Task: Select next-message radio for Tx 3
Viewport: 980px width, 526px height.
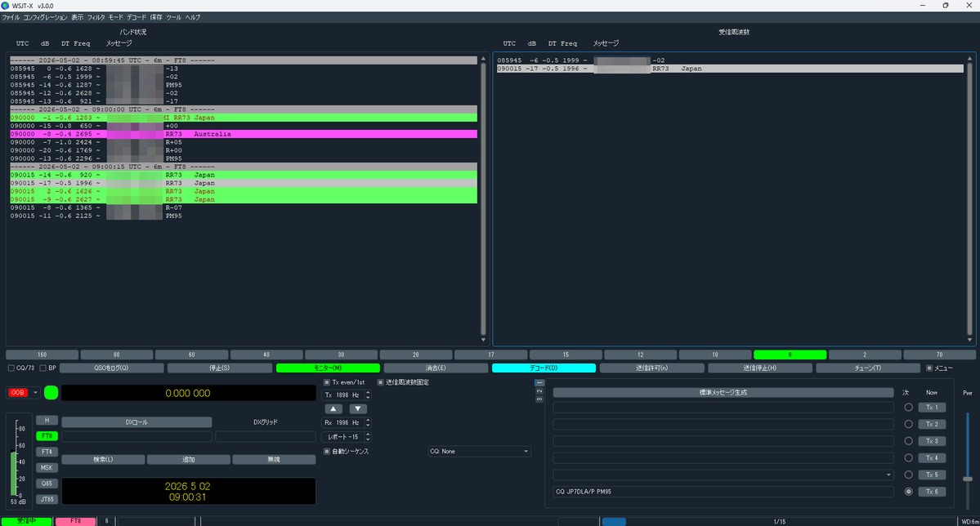Action: pos(908,441)
